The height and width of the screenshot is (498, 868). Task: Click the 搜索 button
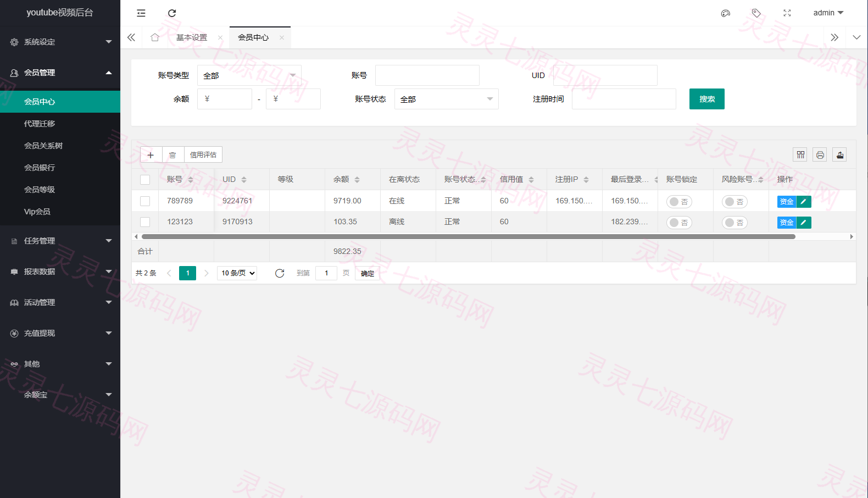(707, 99)
